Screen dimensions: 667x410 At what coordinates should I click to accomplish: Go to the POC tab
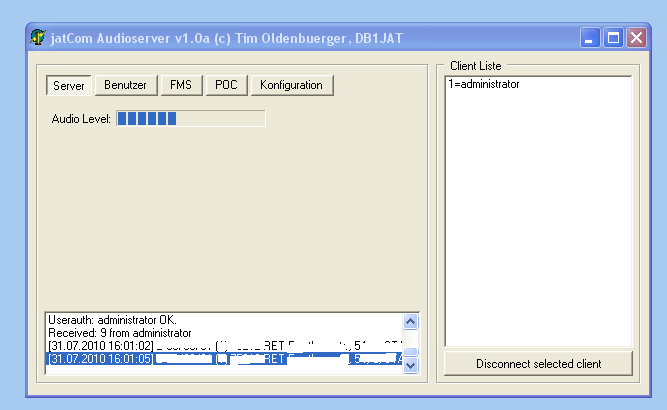225,85
